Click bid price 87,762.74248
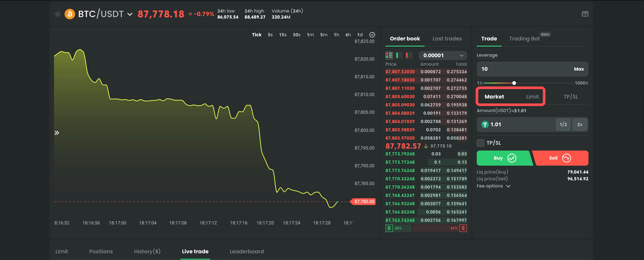This screenshot has height=260, width=644. (400, 220)
